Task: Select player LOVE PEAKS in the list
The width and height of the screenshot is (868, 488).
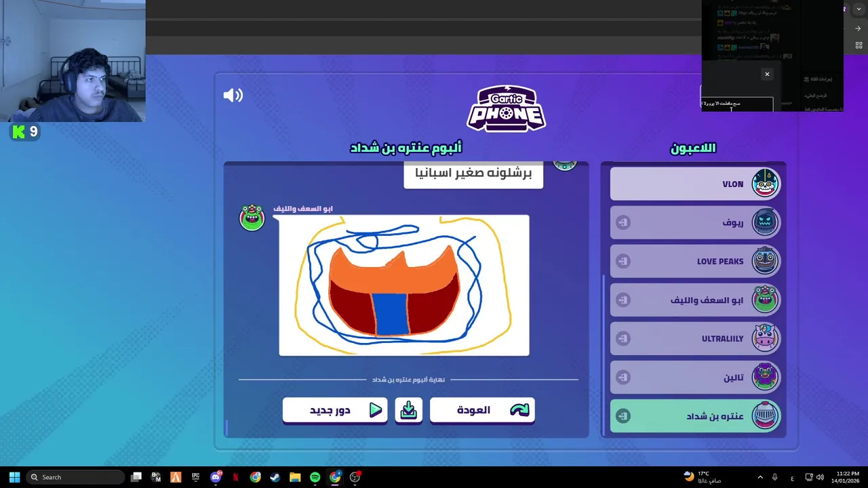Action: [695, 261]
